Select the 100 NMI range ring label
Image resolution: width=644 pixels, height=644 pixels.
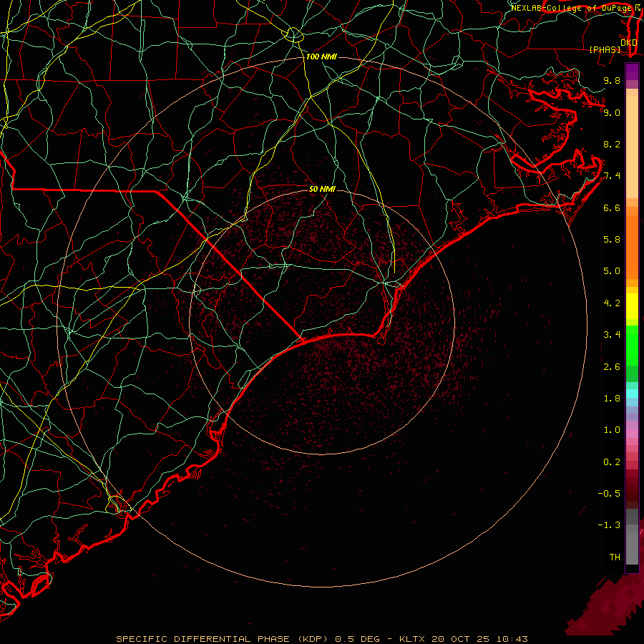[x=321, y=57]
